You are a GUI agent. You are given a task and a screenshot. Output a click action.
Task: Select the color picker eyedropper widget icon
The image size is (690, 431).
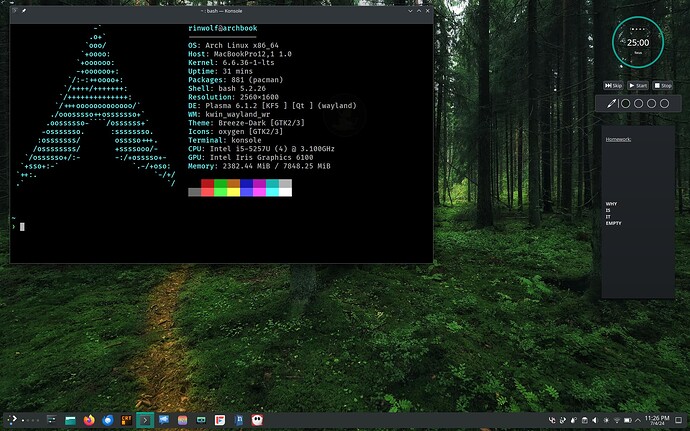(611, 104)
